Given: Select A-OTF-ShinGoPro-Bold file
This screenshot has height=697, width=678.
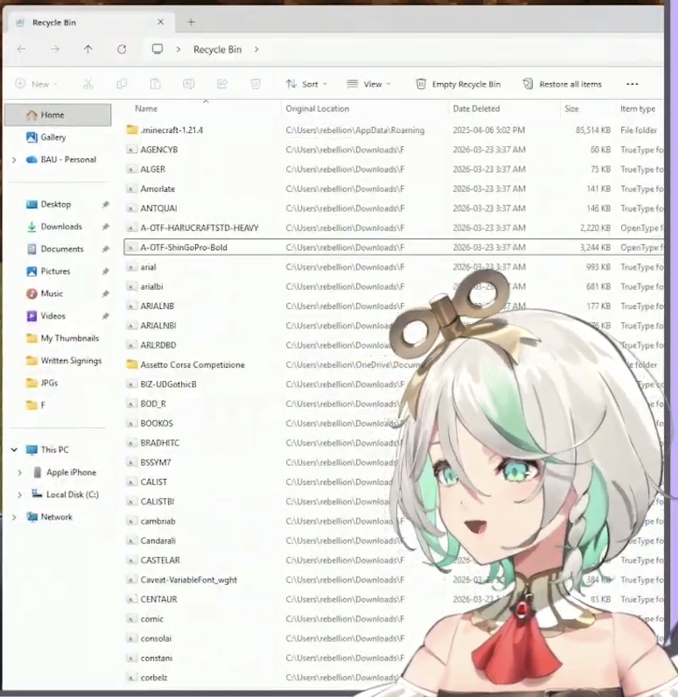Looking at the screenshot, I should tap(393, 248).
